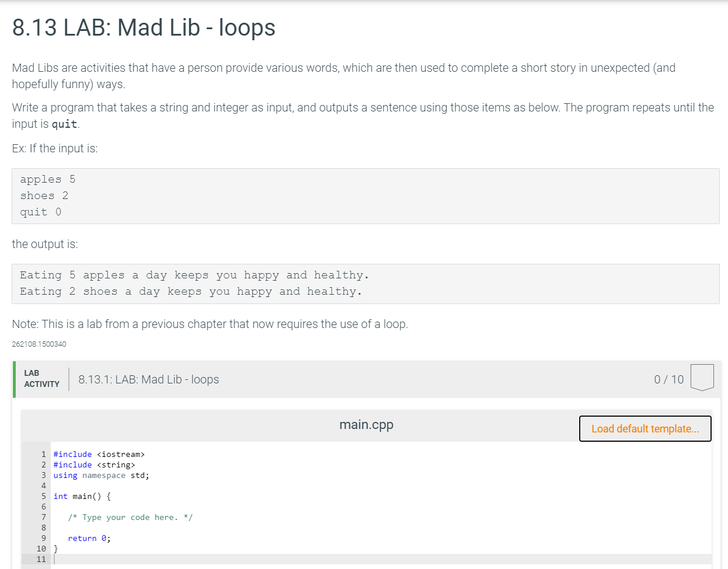Viewport: 728px width, 569px height.
Task: Click the section ID text 262108.1500340
Action: pyautogui.click(x=39, y=344)
